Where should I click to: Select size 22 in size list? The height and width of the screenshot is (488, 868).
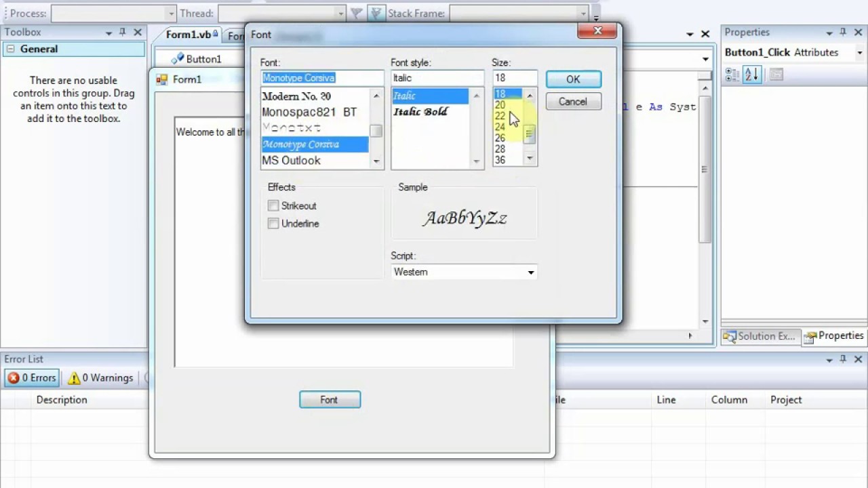point(507,116)
